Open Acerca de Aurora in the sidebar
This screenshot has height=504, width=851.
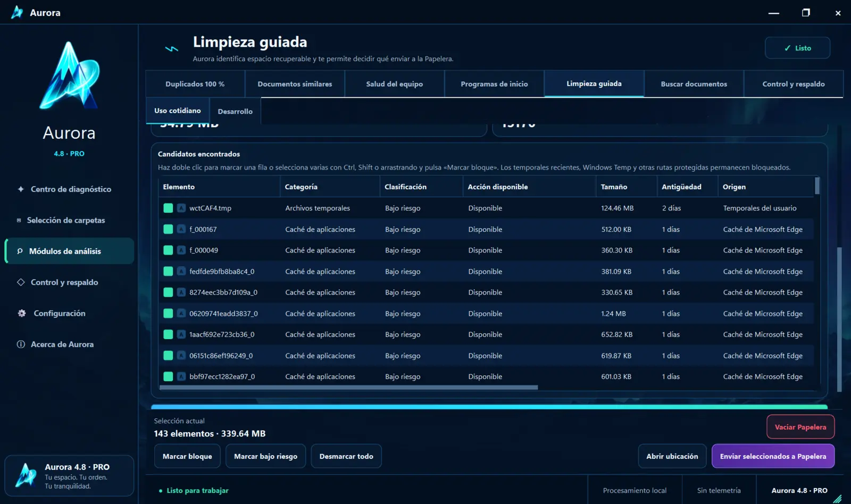69,345
